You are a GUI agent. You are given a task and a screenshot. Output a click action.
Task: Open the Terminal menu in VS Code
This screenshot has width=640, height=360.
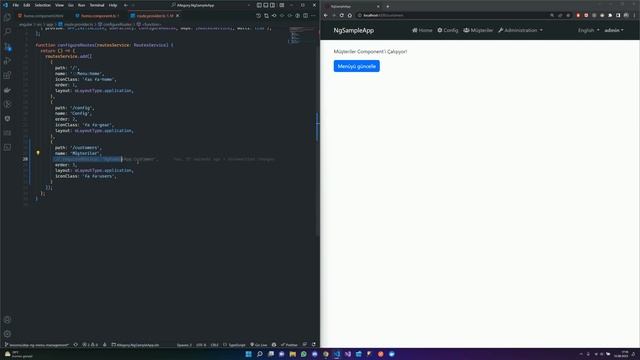click(x=97, y=5)
